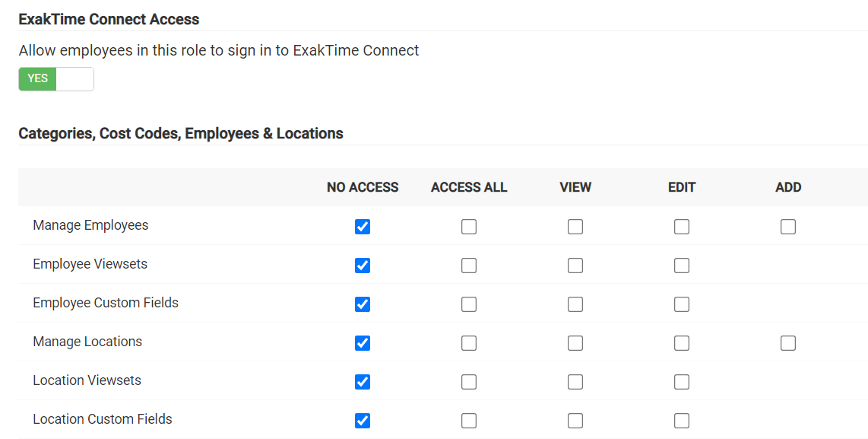Uncheck No Access for Manage Employees
This screenshot has width=868, height=439.
(x=363, y=227)
